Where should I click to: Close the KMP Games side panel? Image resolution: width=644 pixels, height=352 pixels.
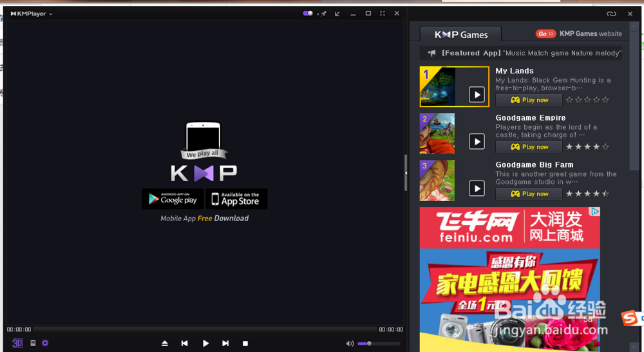click(x=630, y=14)
